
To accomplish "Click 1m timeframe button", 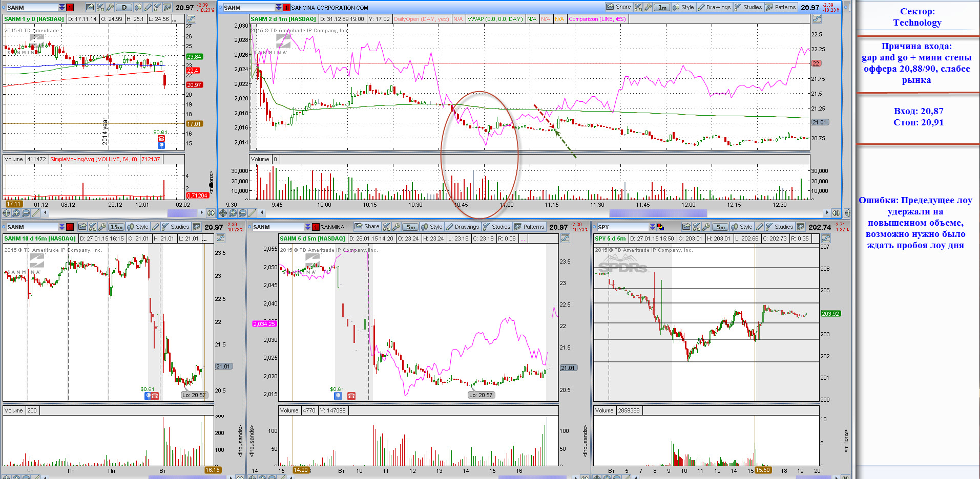I will click(x=662, y=7).
